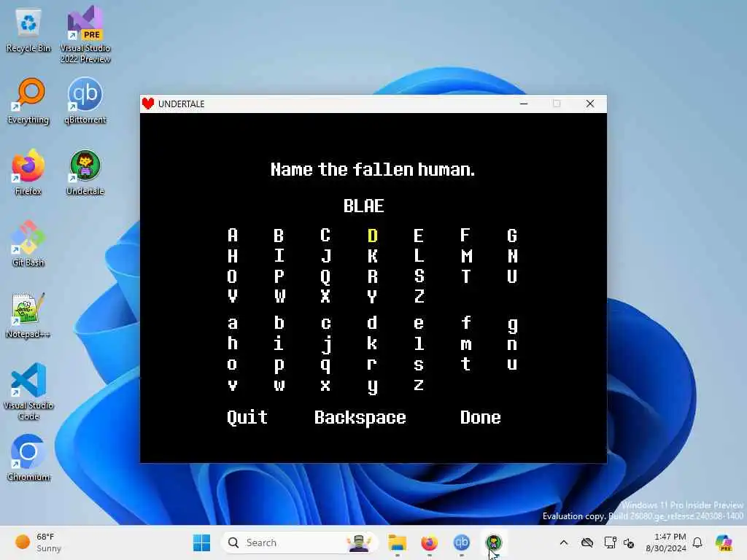Screen dimensions: 747x560
Task: Select Done to confirm the name
Action: click(x=480, y=418)
